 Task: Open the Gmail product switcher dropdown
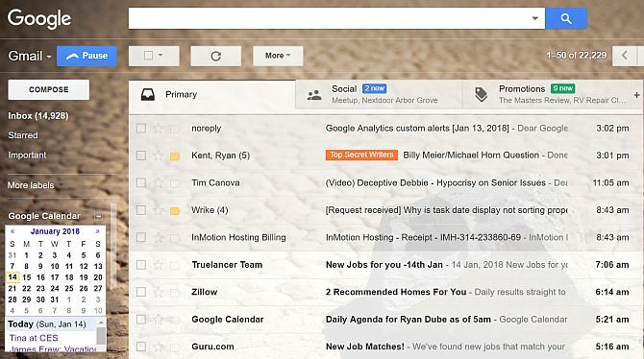tap(30, 56)
